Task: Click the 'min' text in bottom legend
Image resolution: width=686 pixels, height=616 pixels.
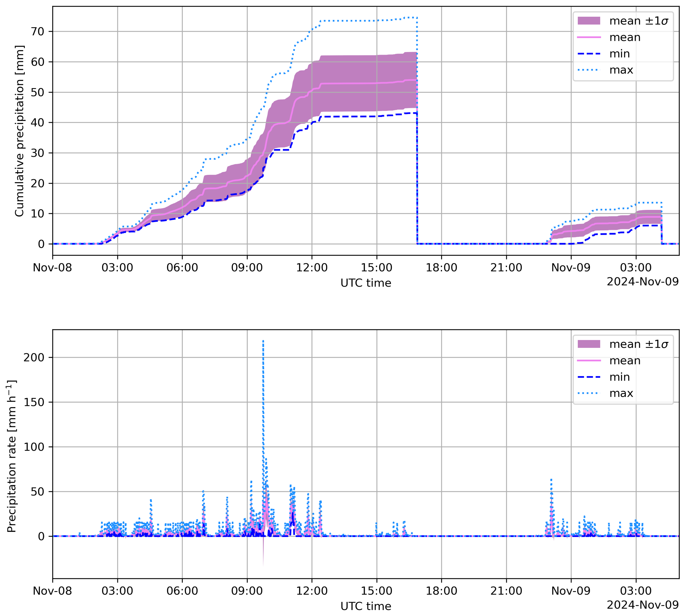Action: (619, 377)
